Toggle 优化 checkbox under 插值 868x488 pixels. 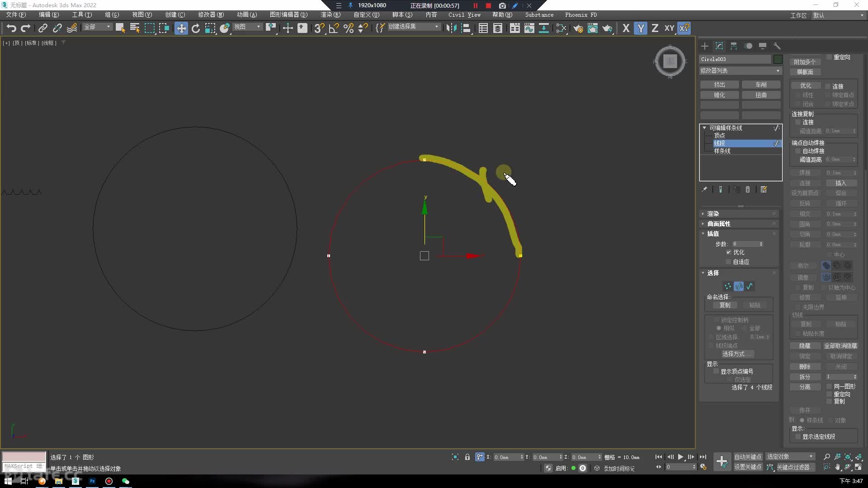tap(728, 252)
